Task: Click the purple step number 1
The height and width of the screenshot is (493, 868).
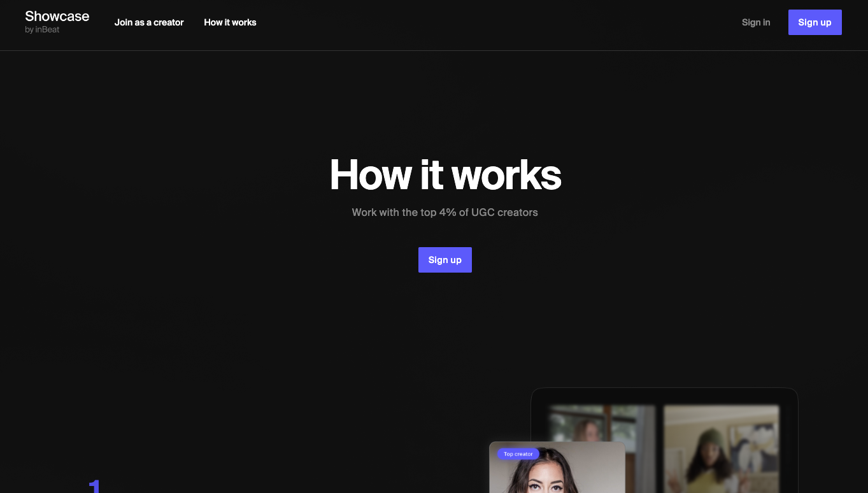Action: point(95,487)
